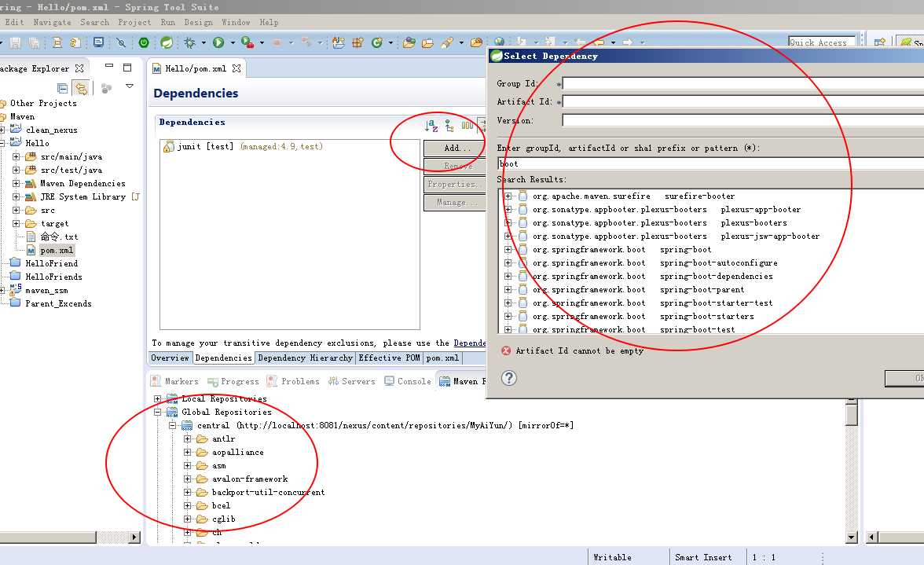The width and height of the screenshot is (924, 565).
Task: Switch to pom.xml source tab
Action: [x=442, y=358]
